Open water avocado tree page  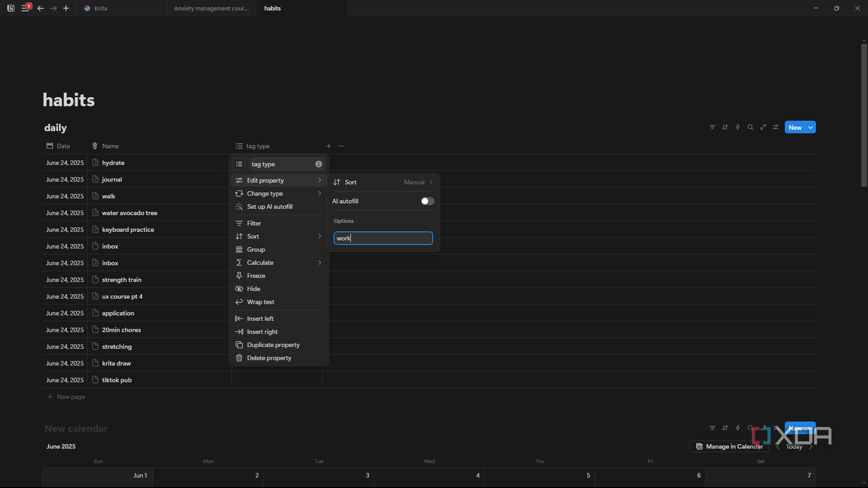(x=130, y=213)
